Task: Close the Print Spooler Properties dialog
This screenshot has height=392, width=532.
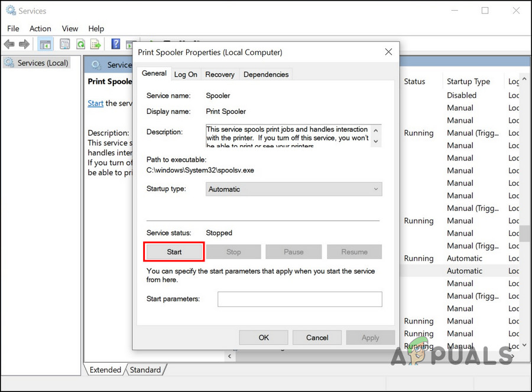Action: [x=388, y=52]
